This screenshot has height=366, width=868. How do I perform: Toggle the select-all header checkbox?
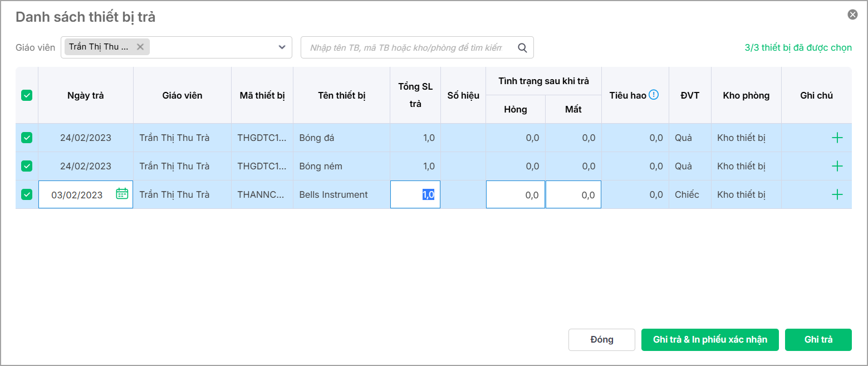point(27,95)
